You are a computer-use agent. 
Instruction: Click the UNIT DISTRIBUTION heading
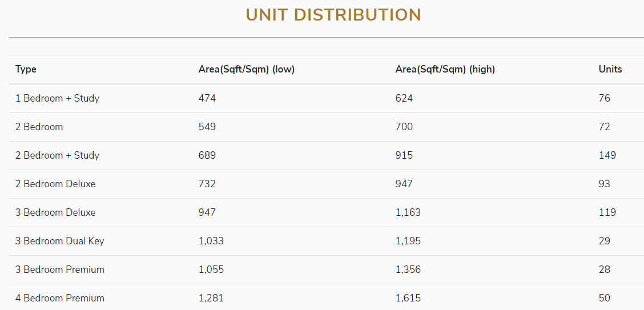(333, 15)
